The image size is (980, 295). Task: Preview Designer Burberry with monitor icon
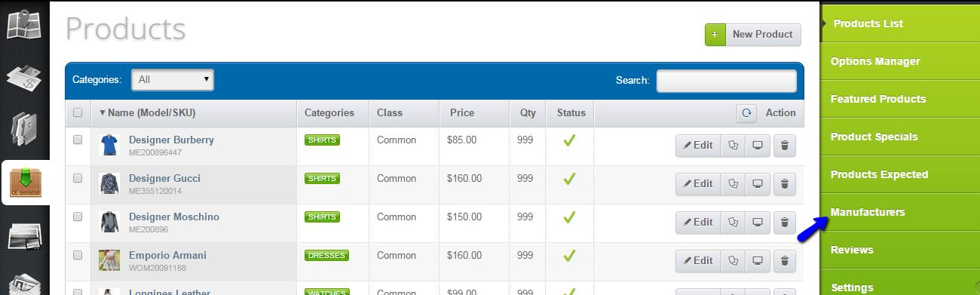pos(758,146)
